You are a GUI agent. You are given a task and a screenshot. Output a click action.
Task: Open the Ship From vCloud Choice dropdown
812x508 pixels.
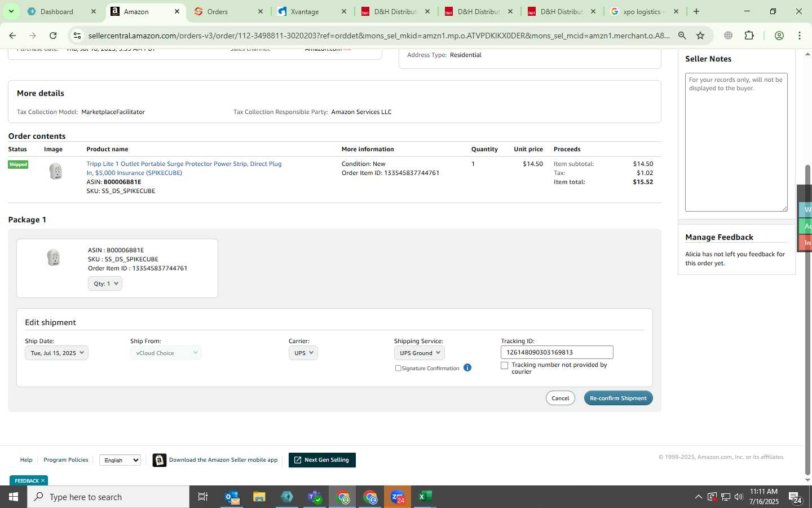(166, 353)
